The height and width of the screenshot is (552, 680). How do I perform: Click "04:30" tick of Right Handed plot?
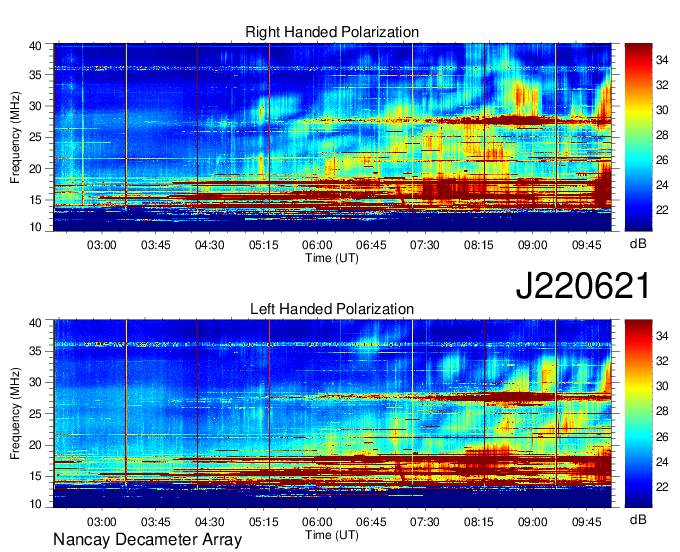(209, 245)
